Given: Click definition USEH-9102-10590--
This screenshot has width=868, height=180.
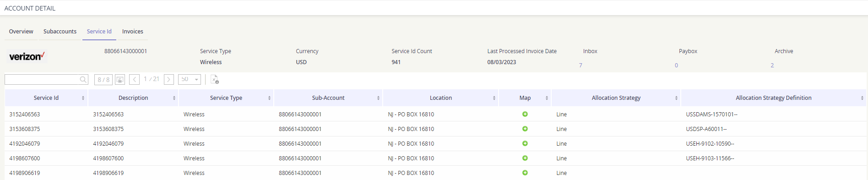Looking at the screenshot, I should pos(710,144).
